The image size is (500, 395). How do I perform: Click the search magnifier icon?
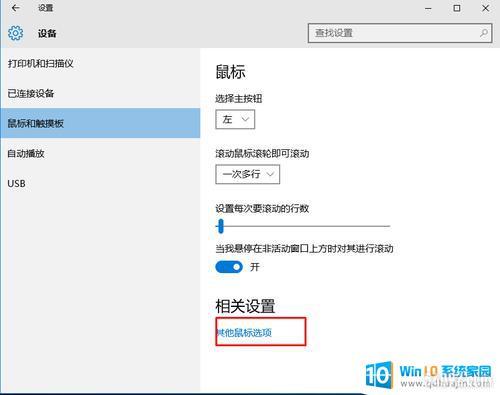(484, 33)
